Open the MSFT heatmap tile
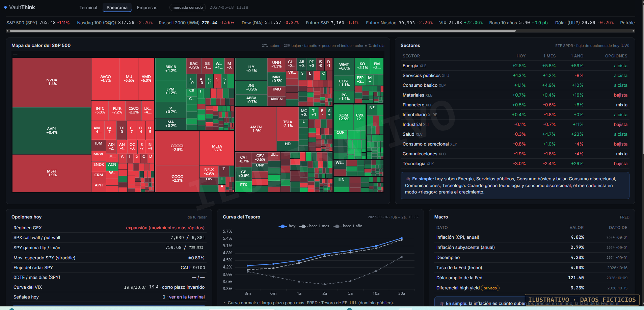This screenshot has width=644, height=310. tap(52, 173)
